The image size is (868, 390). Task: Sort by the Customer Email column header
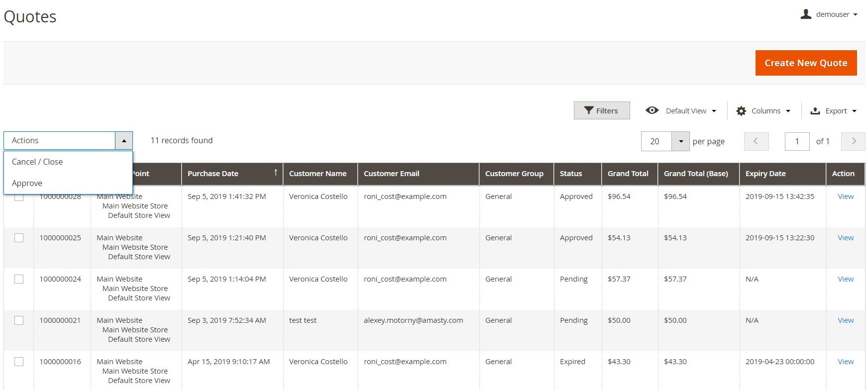(418, 174)
